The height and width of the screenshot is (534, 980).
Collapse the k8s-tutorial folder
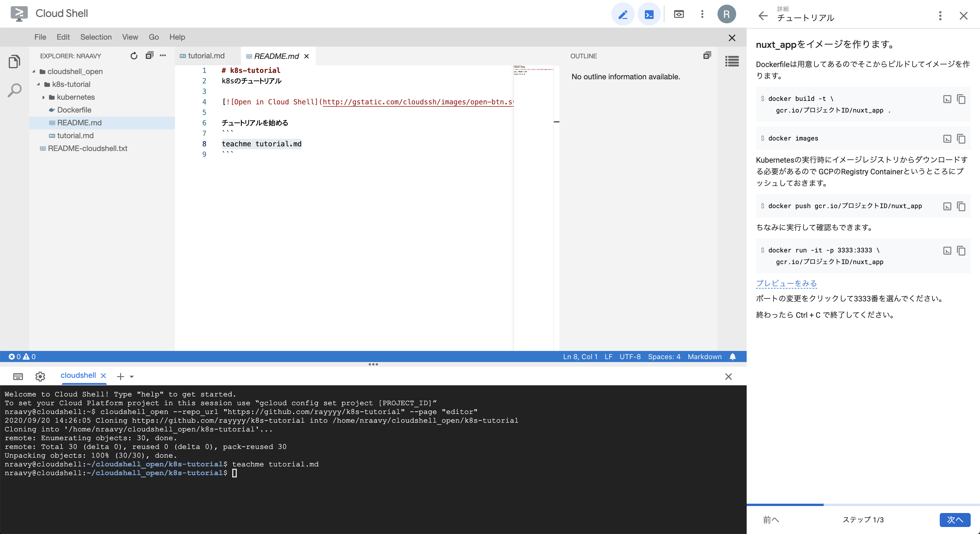38,84
